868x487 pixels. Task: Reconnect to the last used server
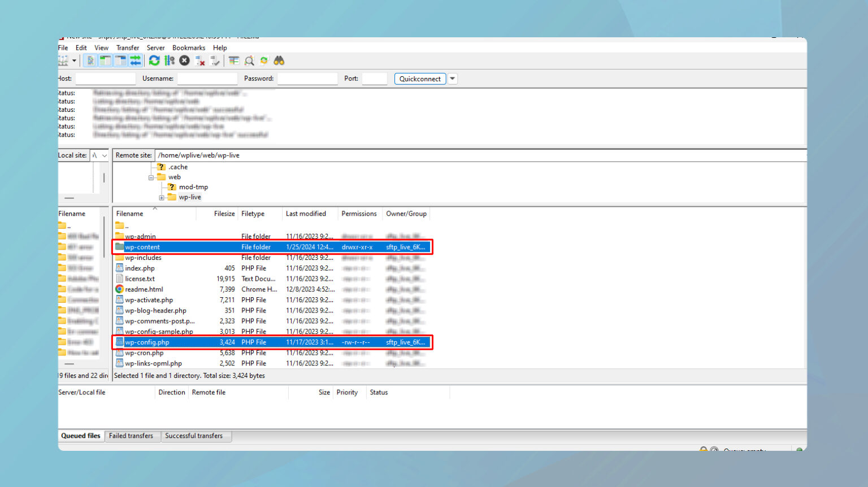point(215,60)
